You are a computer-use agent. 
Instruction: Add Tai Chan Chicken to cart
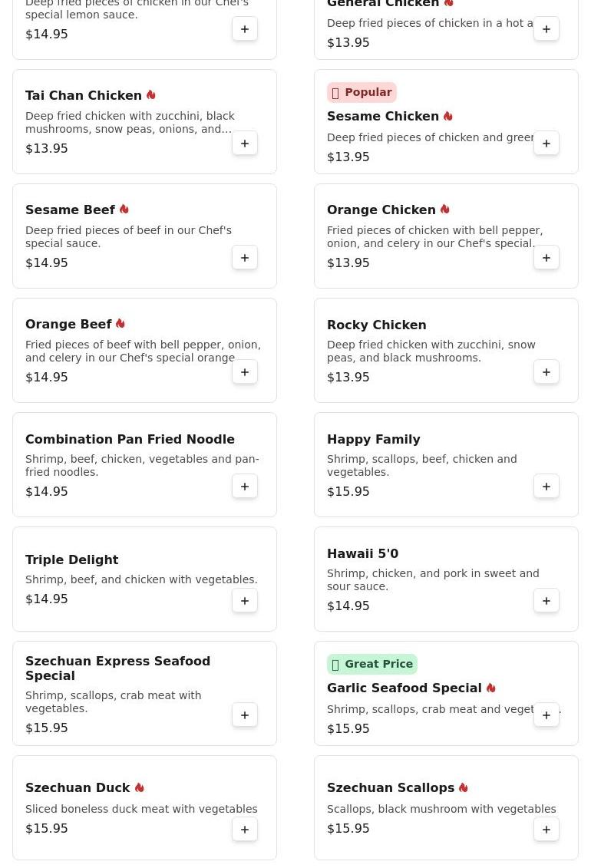(245, 144)
